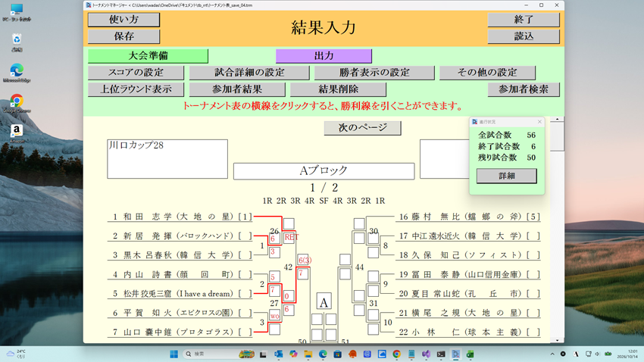Open the Google Chrome desktop shortcut
This screenshot has width=644, height=362.
click(17, 104)
